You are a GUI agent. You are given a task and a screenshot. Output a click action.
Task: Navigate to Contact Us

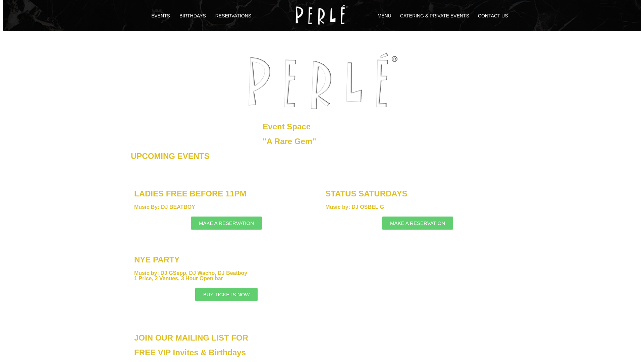coord(493,16)
